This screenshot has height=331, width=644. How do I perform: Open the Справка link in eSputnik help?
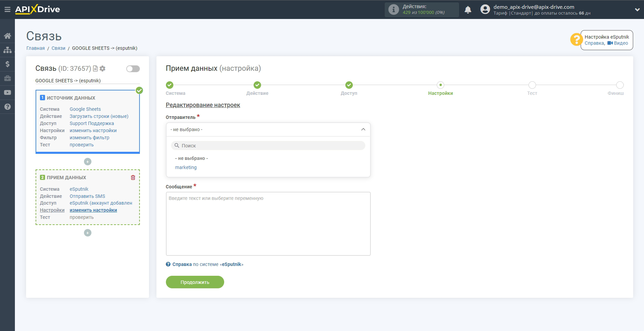594,43
